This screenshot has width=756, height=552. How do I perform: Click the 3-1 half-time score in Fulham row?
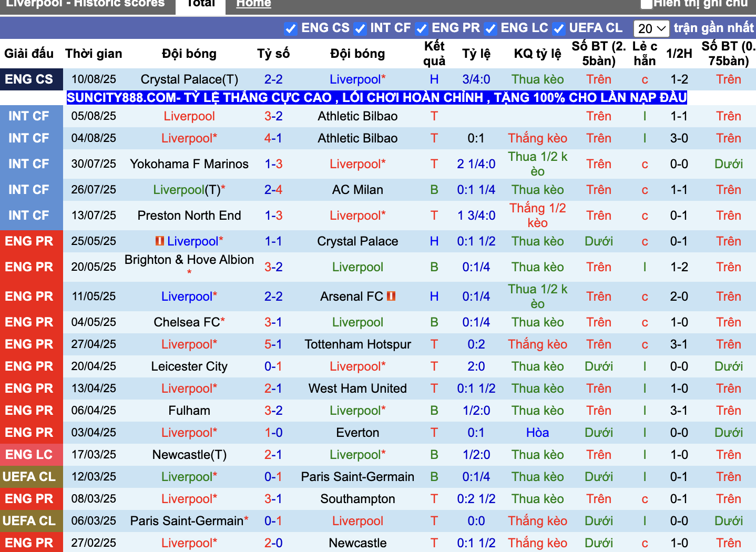click(x=679, y=411)
